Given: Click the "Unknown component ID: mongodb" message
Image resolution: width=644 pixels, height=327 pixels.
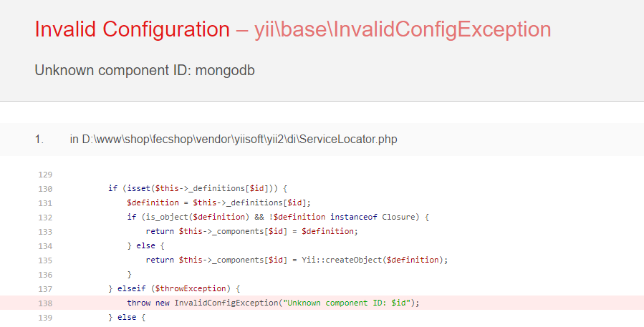Looking at the screenshot, I should [145, 71].
